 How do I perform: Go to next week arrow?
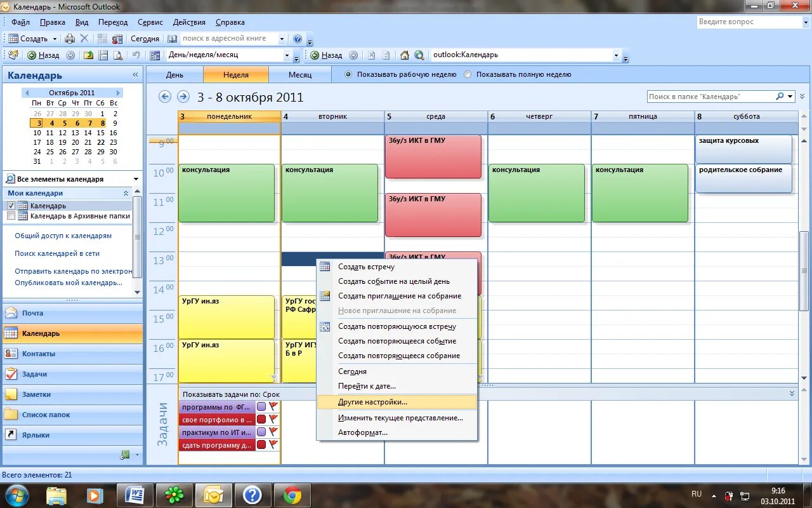pyautogui.click(x=183, y=97)
